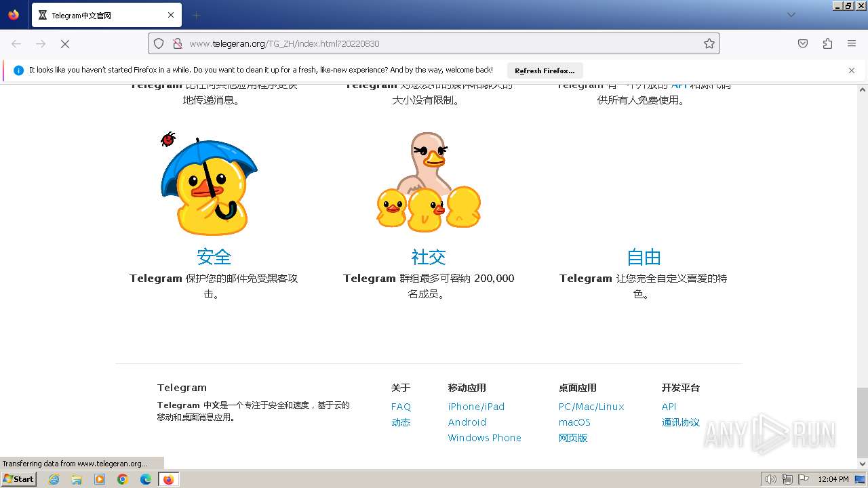Open the Extensions menu
The image size is (868, 488).
(827, 43)
